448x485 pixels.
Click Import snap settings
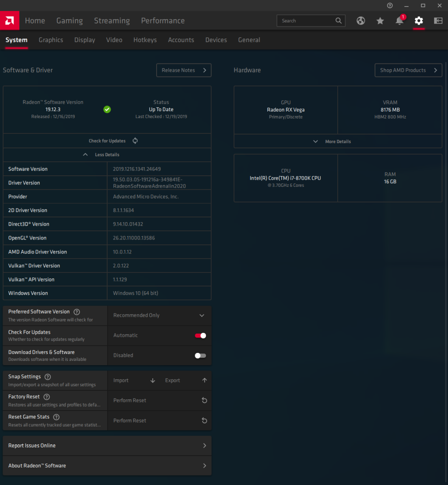click(134, 380)
